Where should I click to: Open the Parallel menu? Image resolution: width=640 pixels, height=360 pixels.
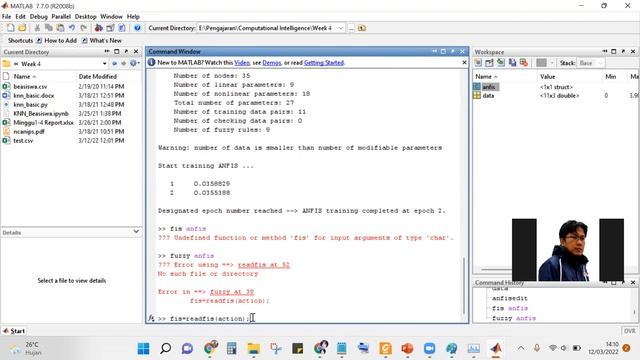[x=61, y=16]
